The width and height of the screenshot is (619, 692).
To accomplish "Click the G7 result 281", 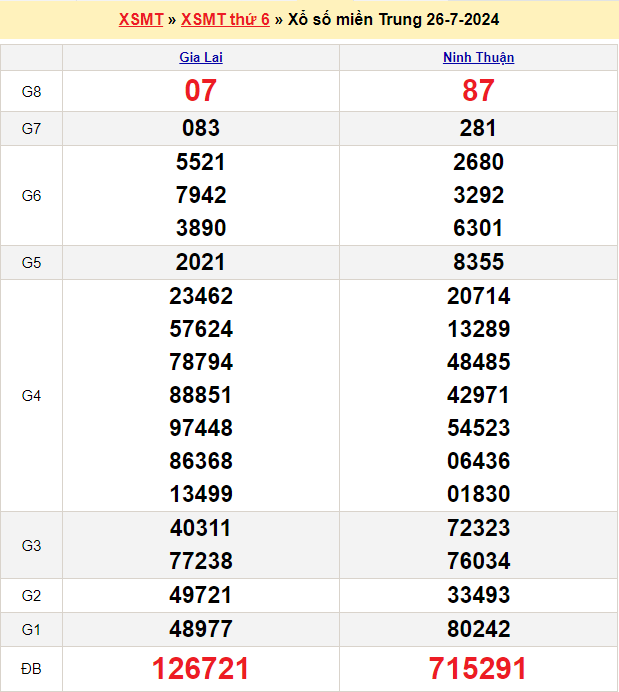I will click(x=478, y=128).
